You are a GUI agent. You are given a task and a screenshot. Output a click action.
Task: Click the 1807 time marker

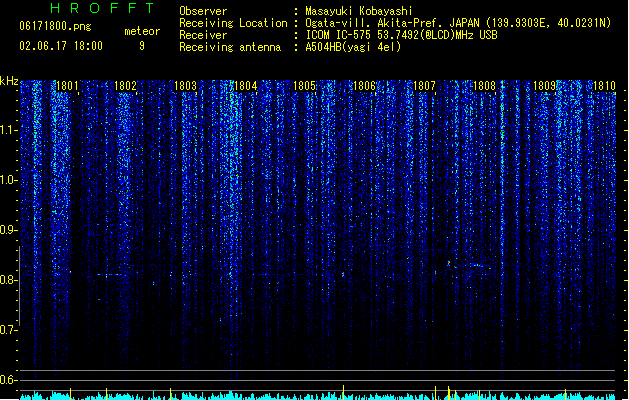424,86
